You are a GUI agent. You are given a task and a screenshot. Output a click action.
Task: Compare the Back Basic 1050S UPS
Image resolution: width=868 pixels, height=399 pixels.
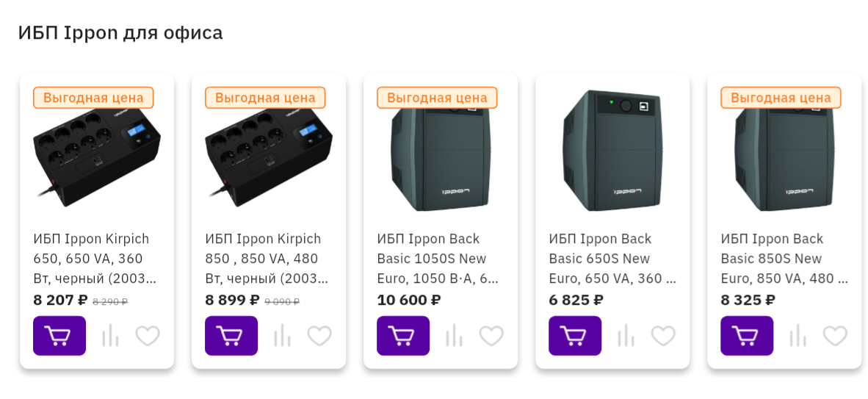pyautogui.click(x=454, y=336)
